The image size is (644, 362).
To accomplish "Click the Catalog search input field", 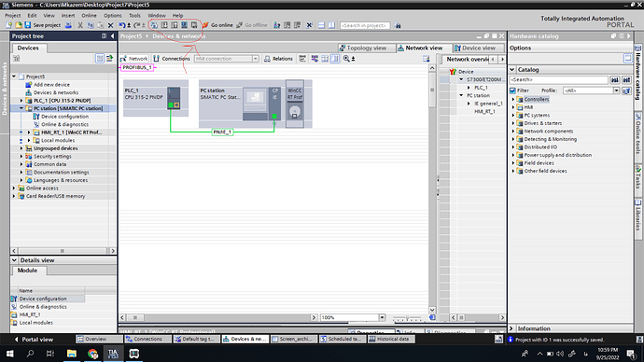I will (558, 79).
